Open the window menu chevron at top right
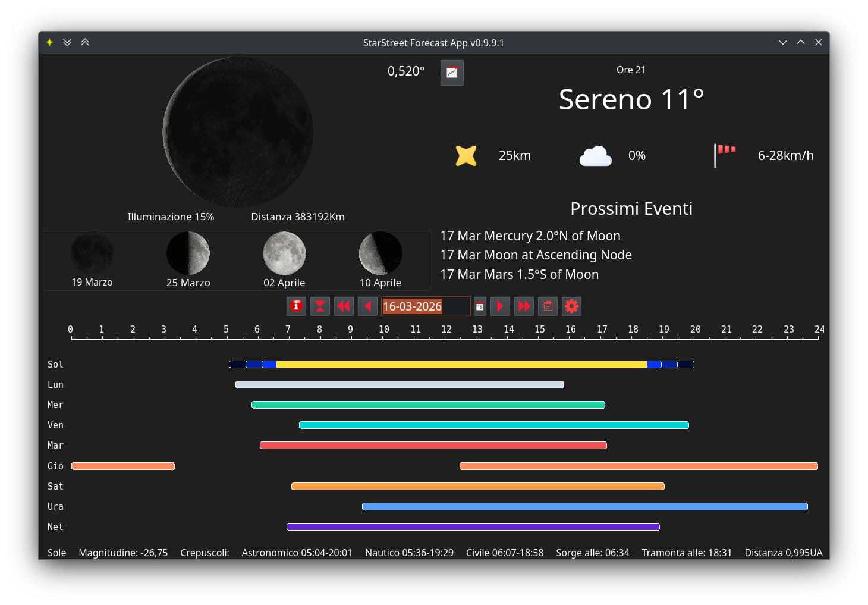Image resolution: width=868 pixels, height=605 pixels. point(783,42)
